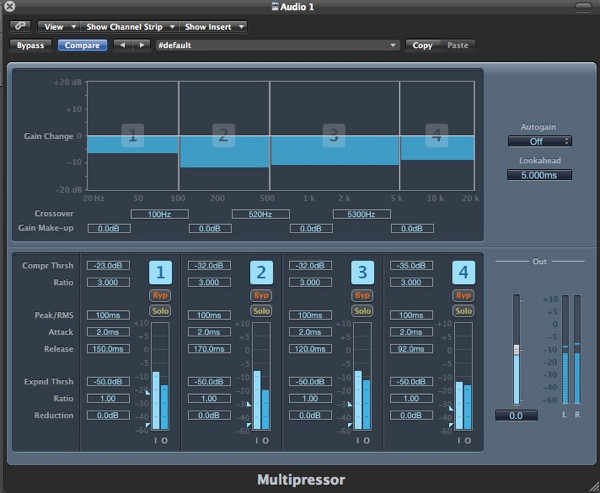This screenshot has width=600, height=493.
Task: Solo band 3
Action: [x=362, y=311]
